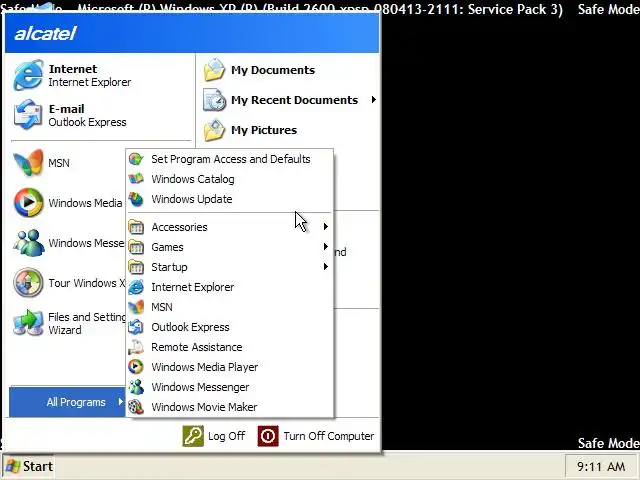Click the Windows Movie Maker film reel icon
Image resolution: width=640 pixels, height=480 pixels.
[136, 407]
